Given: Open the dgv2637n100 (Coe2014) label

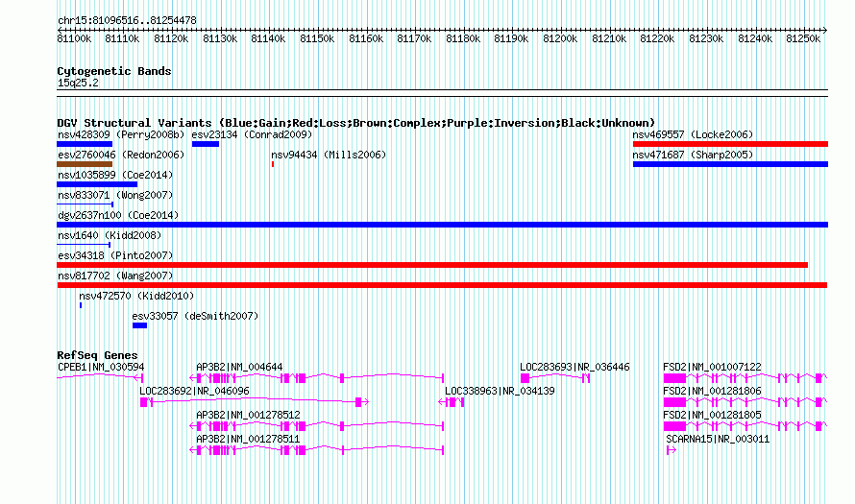Looking at the screenshot, I should [x=118, y=215].
